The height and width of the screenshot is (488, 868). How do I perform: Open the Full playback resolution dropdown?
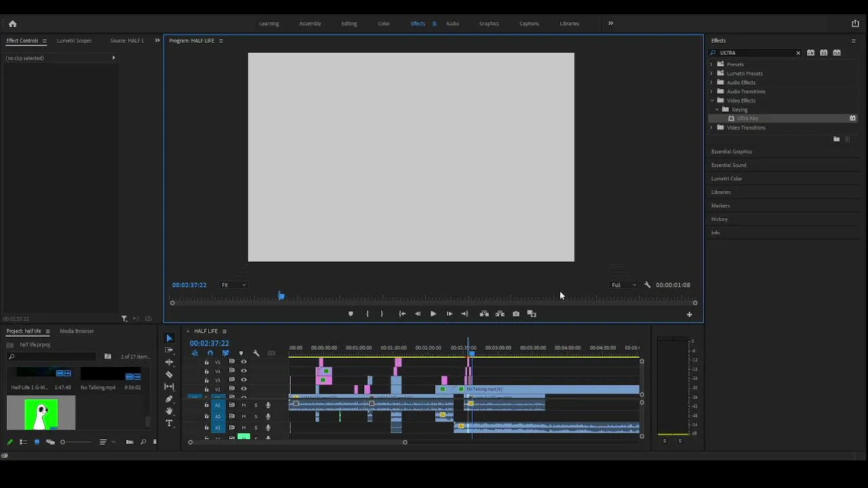[x=624, y=285]
